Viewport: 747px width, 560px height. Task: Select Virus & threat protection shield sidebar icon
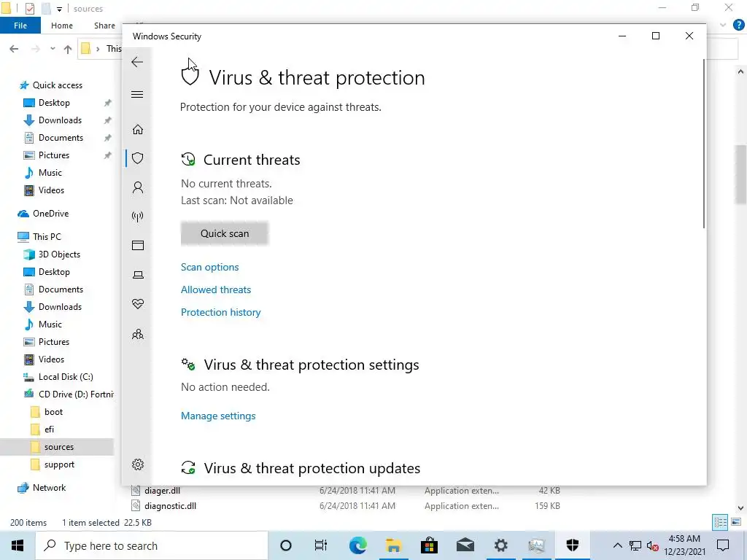[138, 158]
